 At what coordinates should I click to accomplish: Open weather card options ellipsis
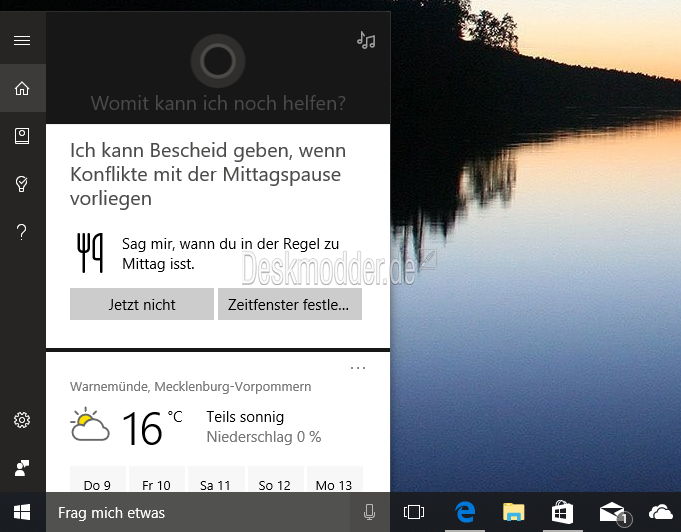(357, 368)
